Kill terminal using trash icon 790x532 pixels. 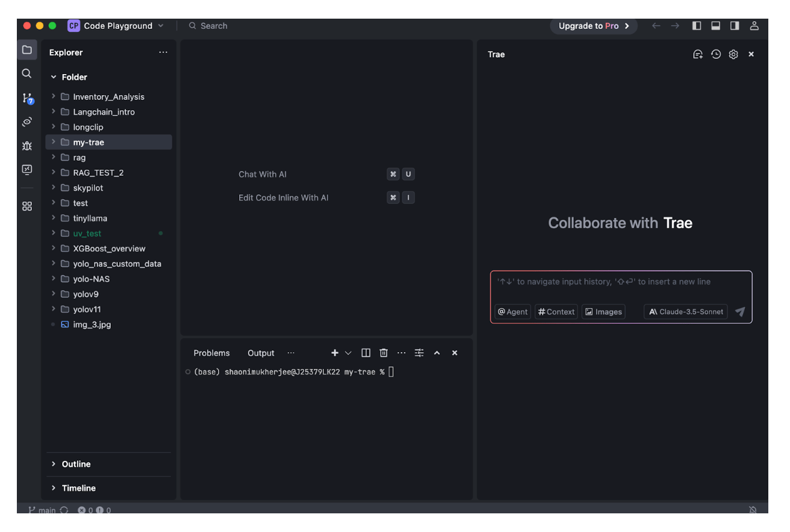tap(384, 353)
